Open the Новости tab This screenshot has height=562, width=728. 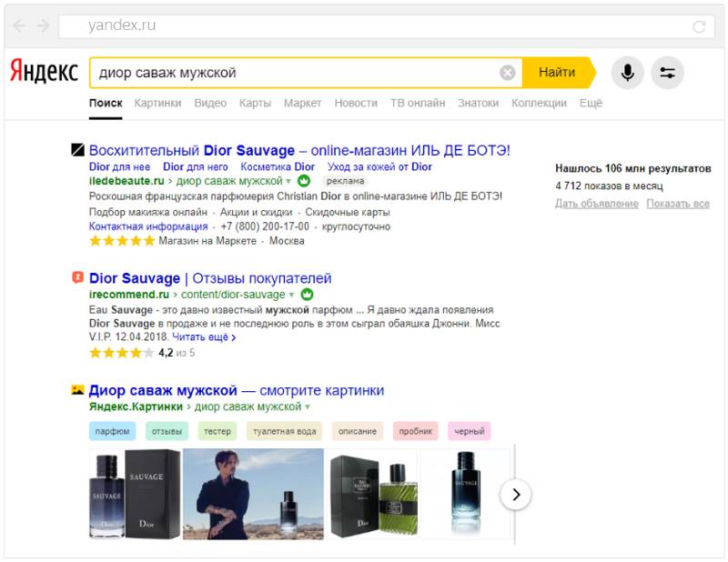[356, 103]
